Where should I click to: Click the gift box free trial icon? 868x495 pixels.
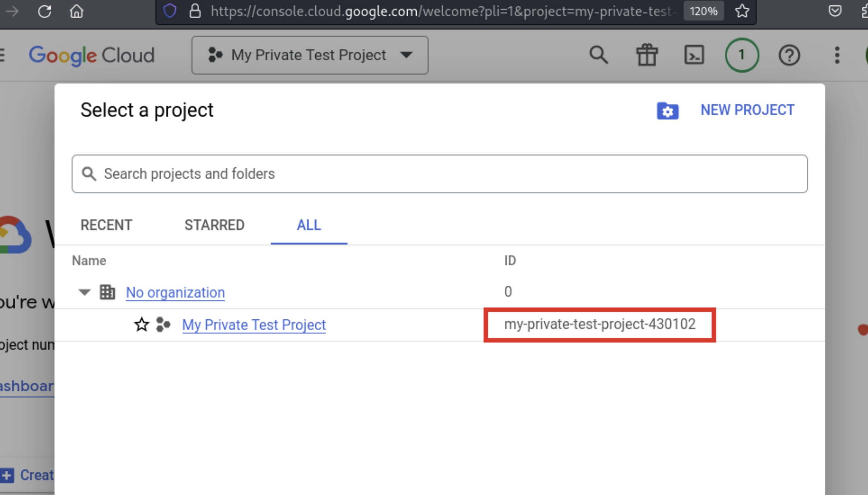pos(647,55)
